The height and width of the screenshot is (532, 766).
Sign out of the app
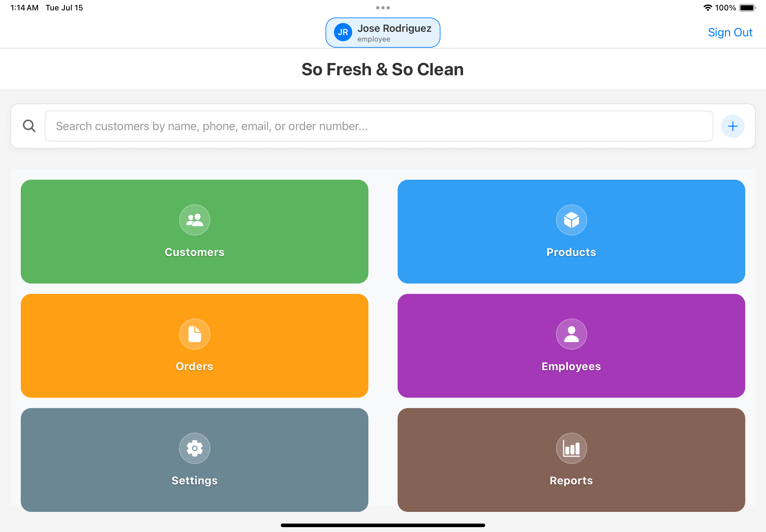click(x=730, y=32)
